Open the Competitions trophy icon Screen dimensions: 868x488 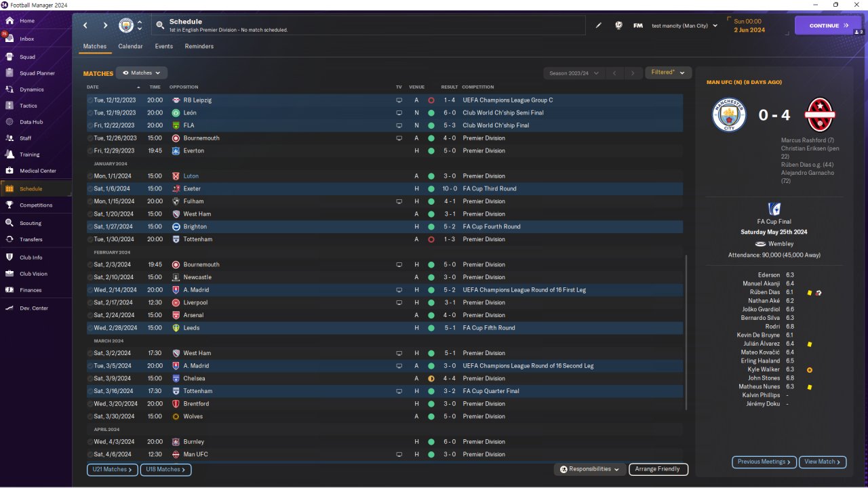point(9,205)
